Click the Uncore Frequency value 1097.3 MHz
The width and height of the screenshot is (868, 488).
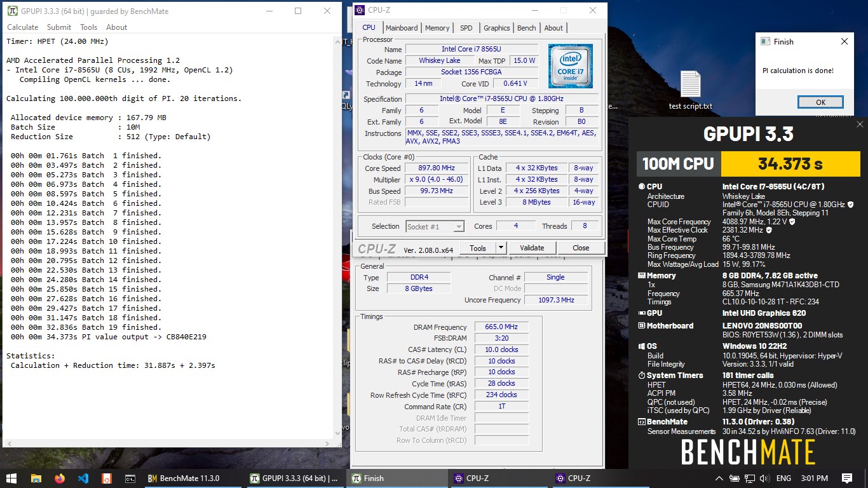[x=555, y=300]
